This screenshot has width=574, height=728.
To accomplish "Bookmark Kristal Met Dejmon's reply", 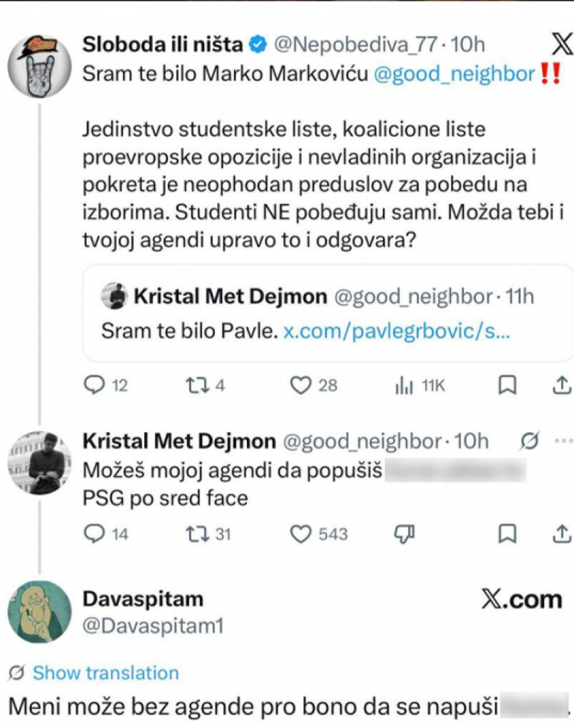I will 507,534.
